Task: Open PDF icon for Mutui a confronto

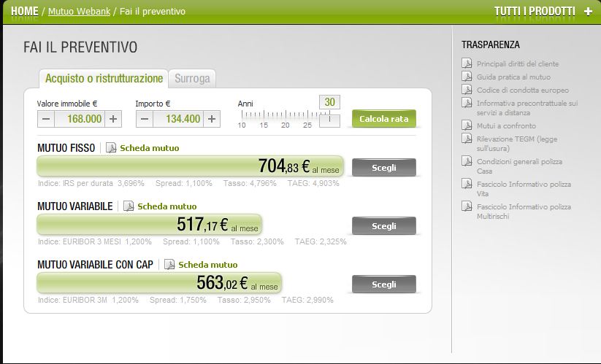Action: pyautogui.click(x=467, y=125)
